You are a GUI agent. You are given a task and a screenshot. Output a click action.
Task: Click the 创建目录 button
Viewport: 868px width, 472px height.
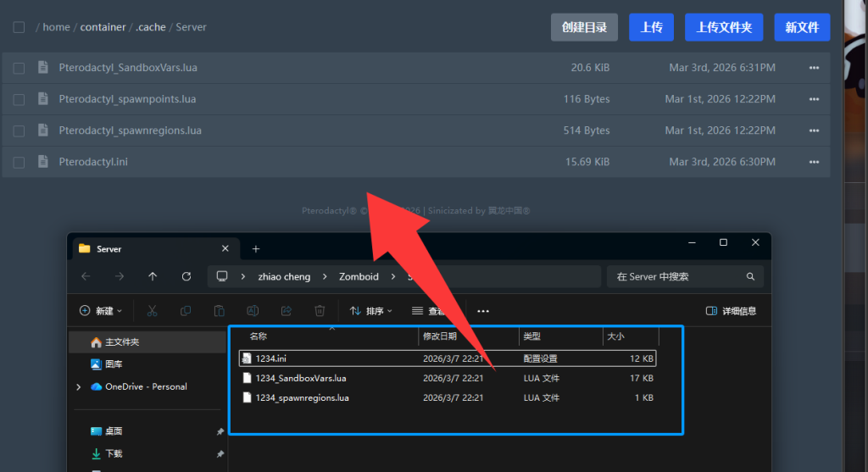point(584,27)
